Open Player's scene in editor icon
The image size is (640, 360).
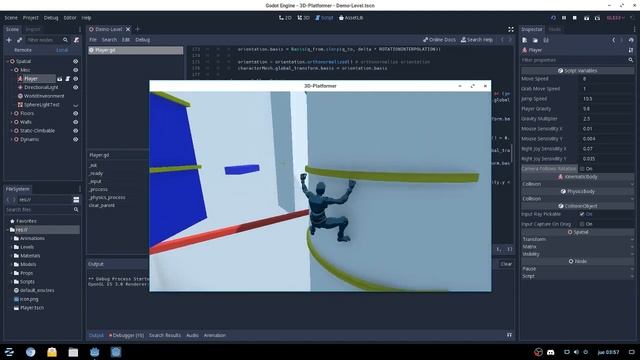coord(60,79)
